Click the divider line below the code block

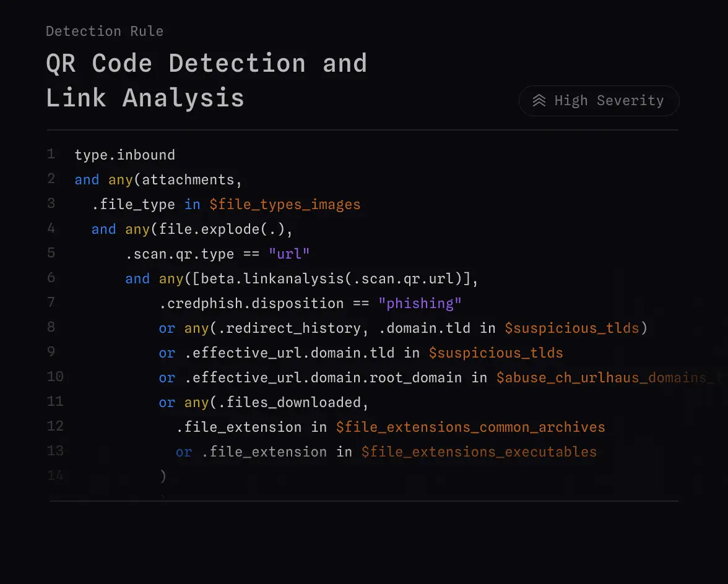pos(362,501)
